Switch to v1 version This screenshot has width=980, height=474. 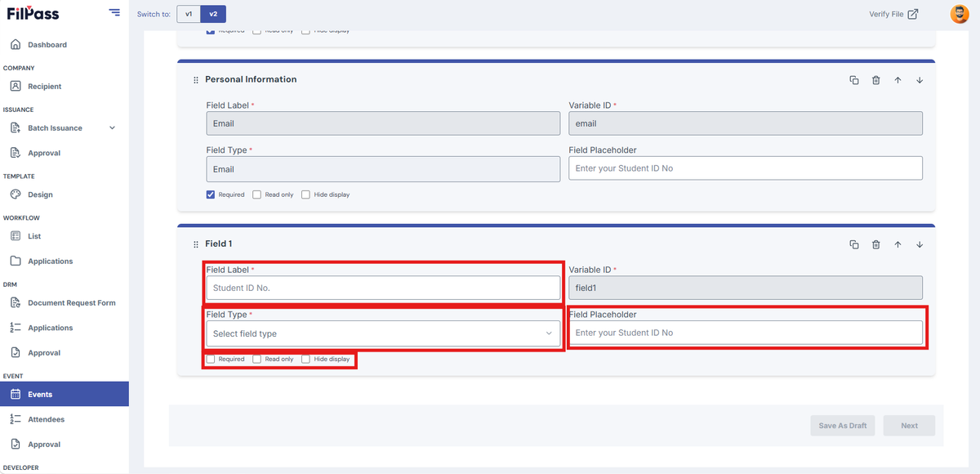189,14
